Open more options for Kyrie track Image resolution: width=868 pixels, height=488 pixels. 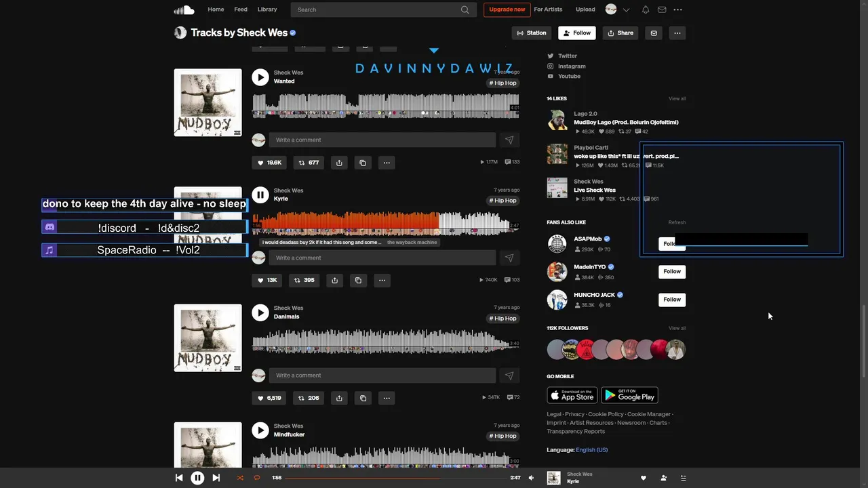(382, 280)
